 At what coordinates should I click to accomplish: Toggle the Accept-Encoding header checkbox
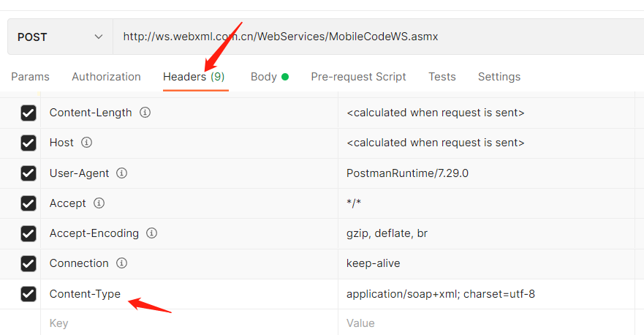point(29,233)
